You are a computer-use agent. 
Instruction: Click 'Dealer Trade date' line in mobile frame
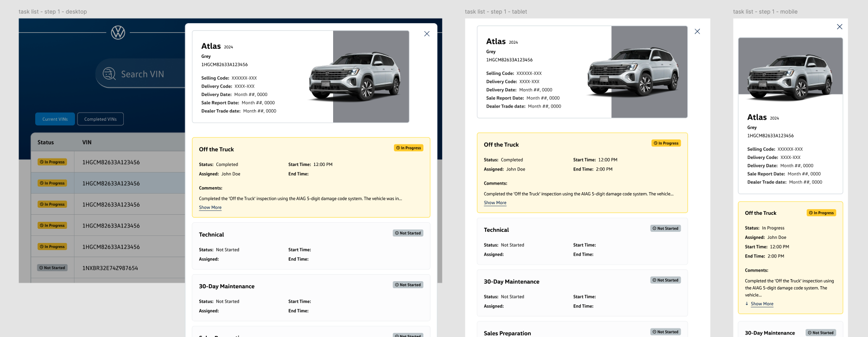(x=784, y=182)
